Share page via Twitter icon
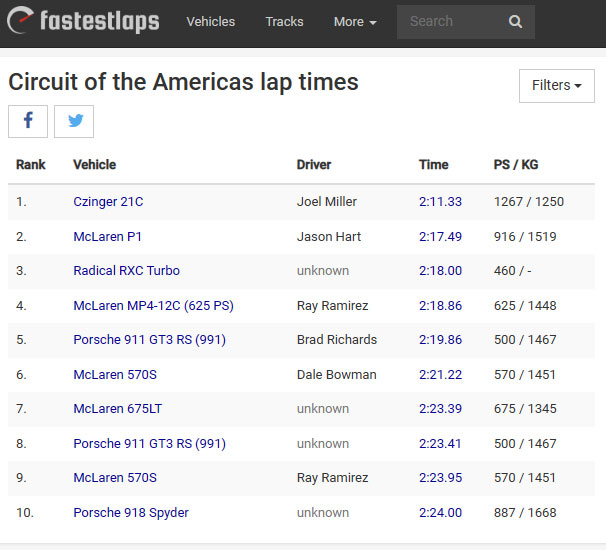 pos(74,121)
